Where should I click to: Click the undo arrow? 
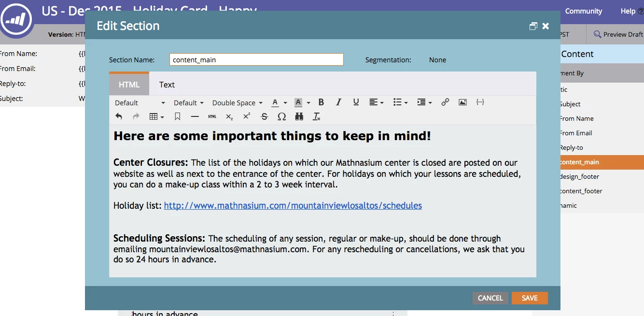pos(119,116)
